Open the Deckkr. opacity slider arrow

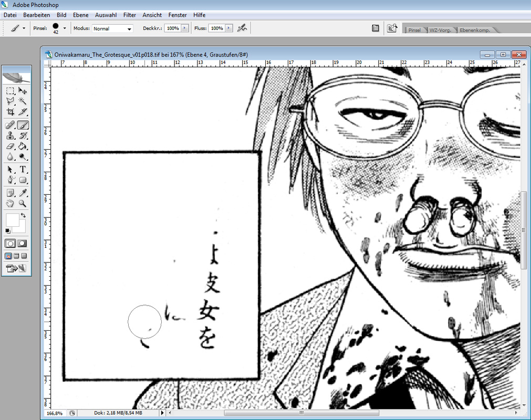[x=185, y=28]
